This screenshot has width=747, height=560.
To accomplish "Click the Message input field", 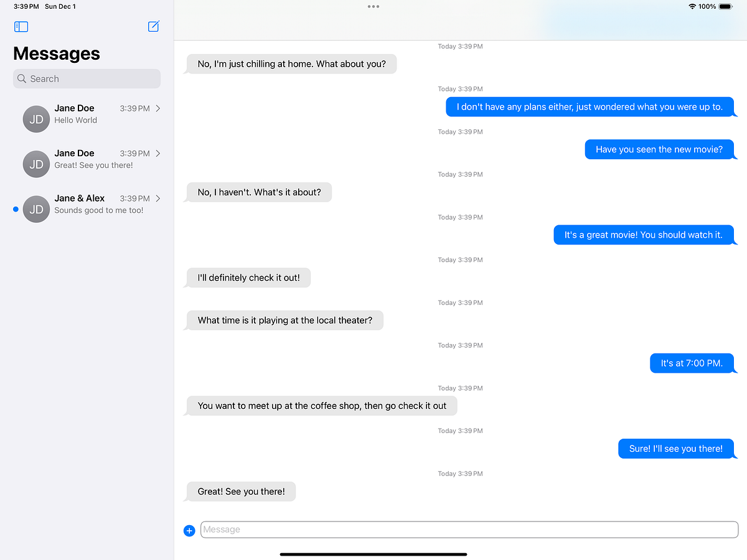I will [467, 530].
